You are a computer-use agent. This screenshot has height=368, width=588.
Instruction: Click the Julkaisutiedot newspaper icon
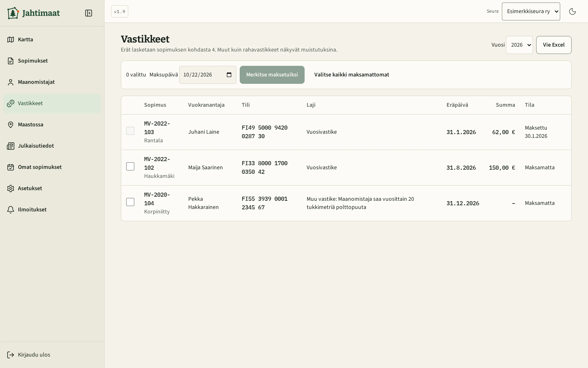pyautogui.click(x=10, y=146)
